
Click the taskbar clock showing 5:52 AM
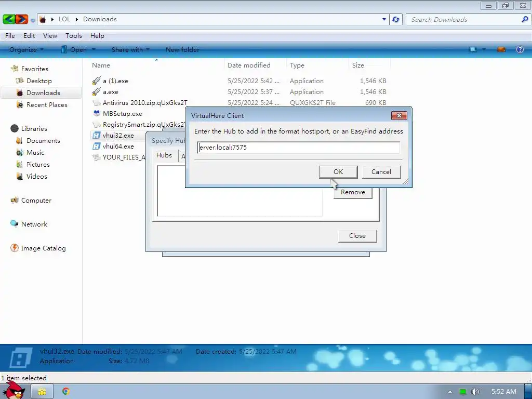[504, 392]
